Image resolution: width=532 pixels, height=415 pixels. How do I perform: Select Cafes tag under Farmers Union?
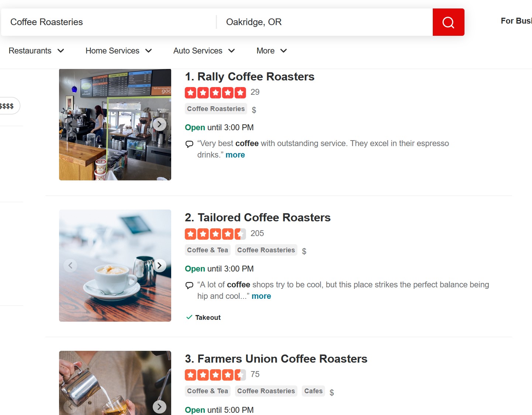pos(313,391)
